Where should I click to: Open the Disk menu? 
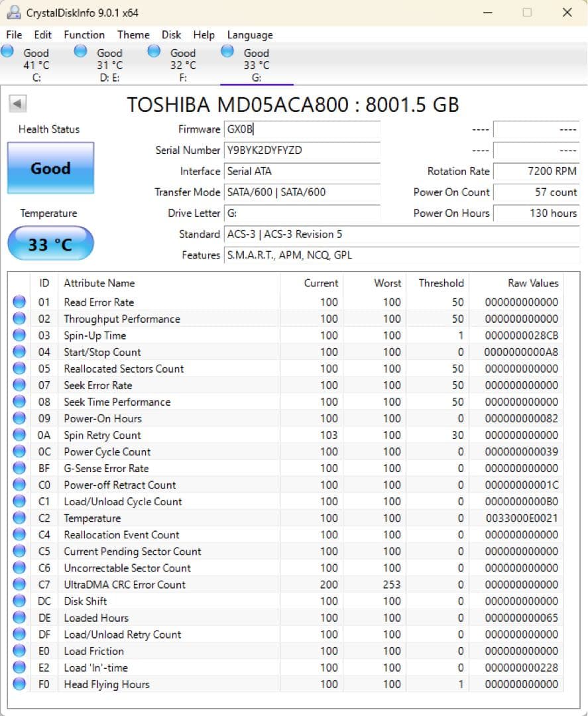tap(170, 35)
